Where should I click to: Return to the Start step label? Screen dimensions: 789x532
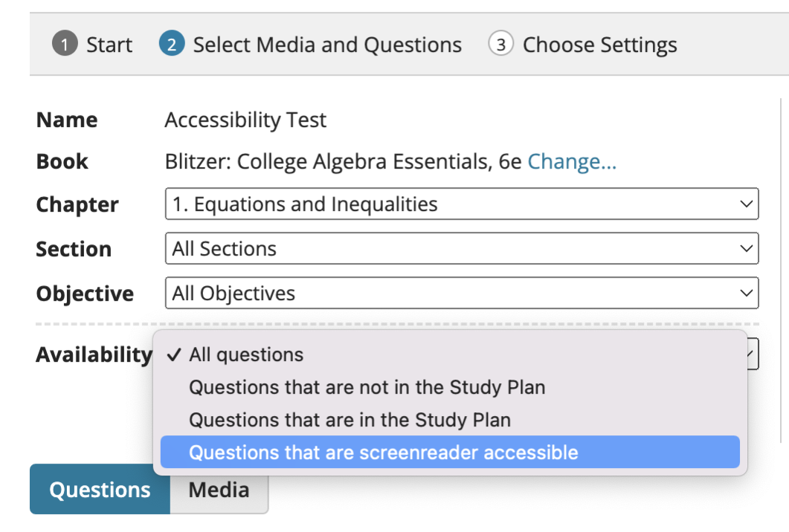(x=109, y=45)
